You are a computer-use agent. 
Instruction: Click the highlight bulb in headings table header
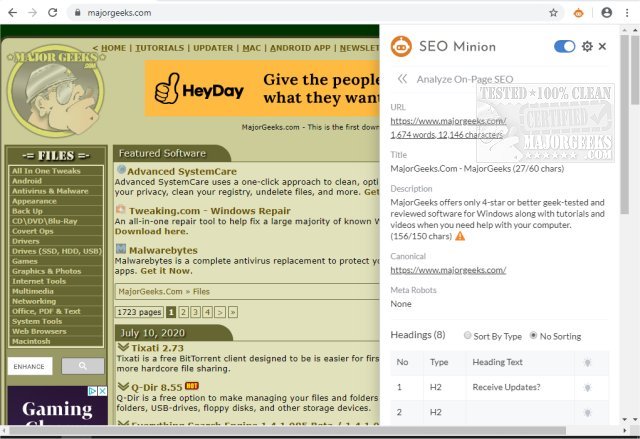pyautogui.click(x=587, y=362)
